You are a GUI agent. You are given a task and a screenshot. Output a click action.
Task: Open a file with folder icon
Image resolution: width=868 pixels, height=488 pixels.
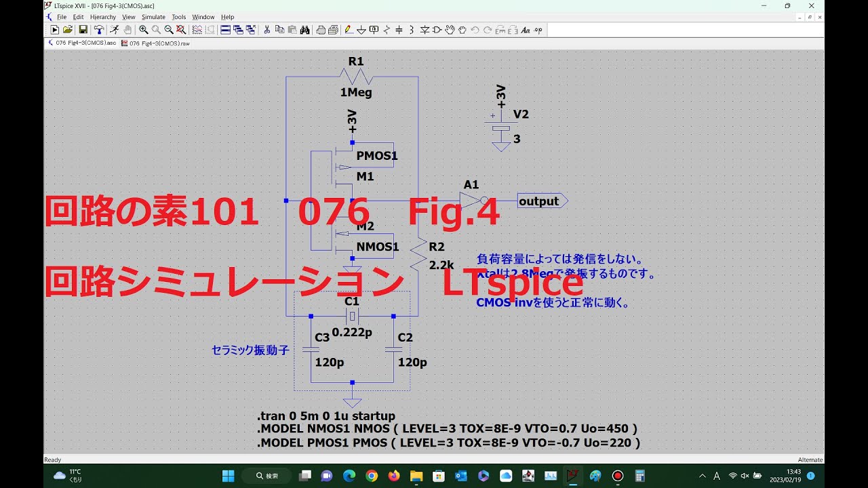[68, 30]
